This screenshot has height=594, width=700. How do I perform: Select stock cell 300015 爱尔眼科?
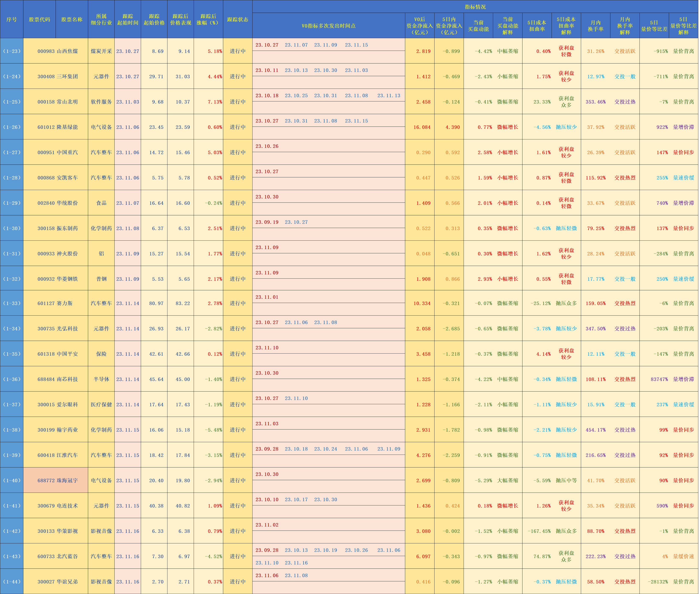(x=56, y=404)
